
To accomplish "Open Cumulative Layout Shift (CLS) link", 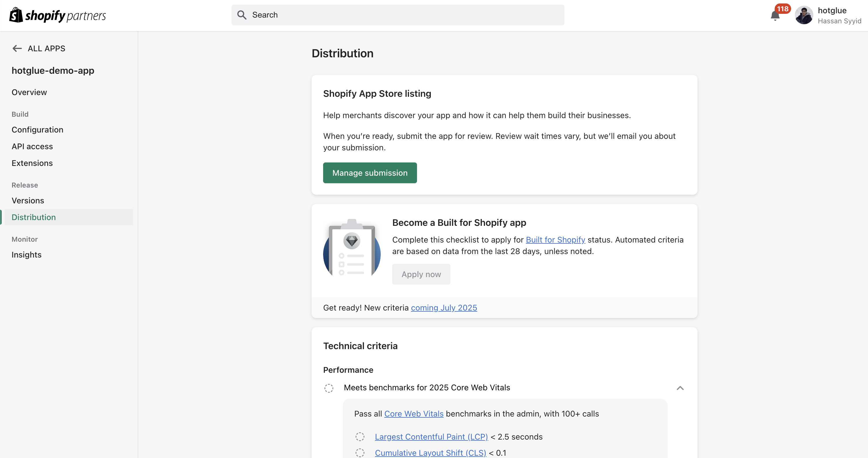I will pyautogui.click(x=430, y=453).
